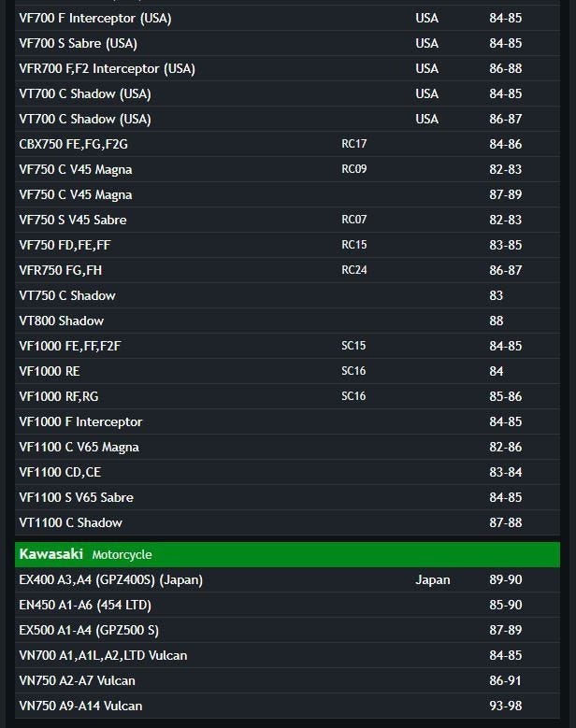Click the RC15 frame code

354,245
